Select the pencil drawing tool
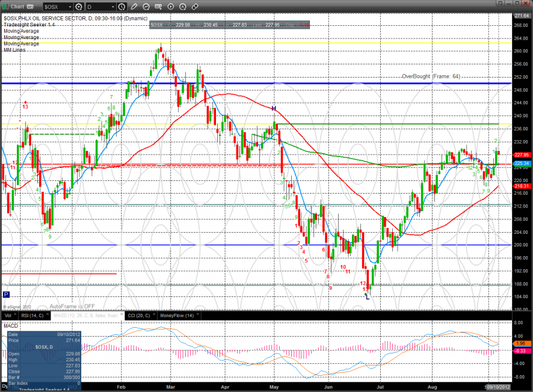 pyautogui.click(x=134, y=7)
